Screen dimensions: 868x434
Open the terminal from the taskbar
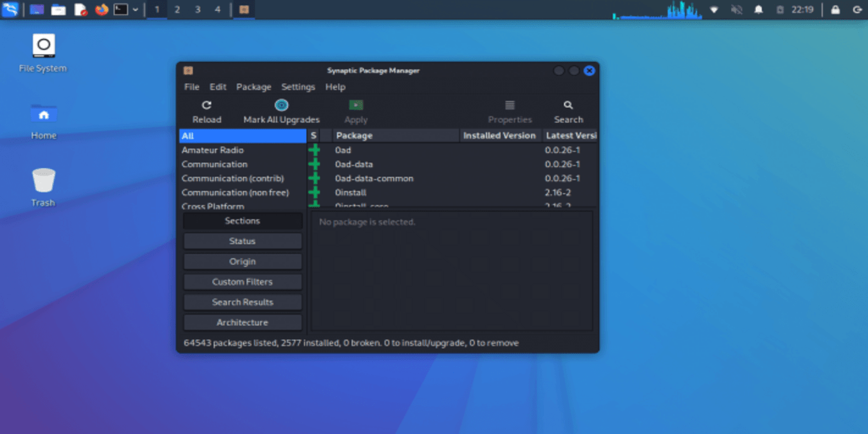click(120, 9)
